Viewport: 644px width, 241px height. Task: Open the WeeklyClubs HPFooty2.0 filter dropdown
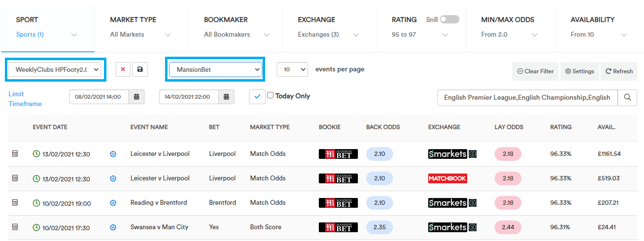(x=58, y=70)
